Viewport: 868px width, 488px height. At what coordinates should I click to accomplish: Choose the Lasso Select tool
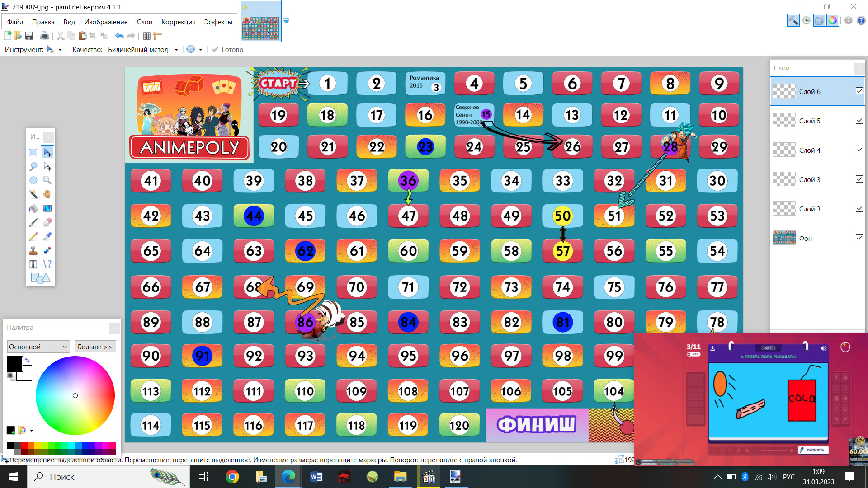coord(33,166)
